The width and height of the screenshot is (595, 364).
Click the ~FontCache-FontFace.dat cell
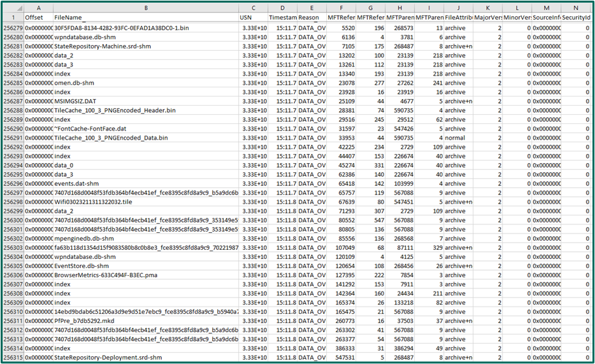tap(145, 129)
